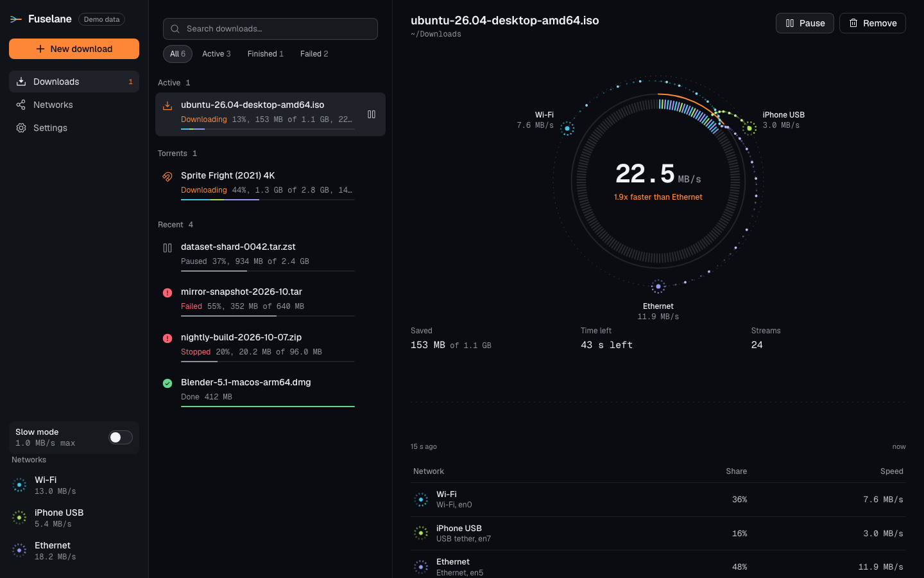Viewport: 924px width, 578px height.
Task: Open the Sprite Fright (2021) 4K torrent
Action: [x=270, y=185]
